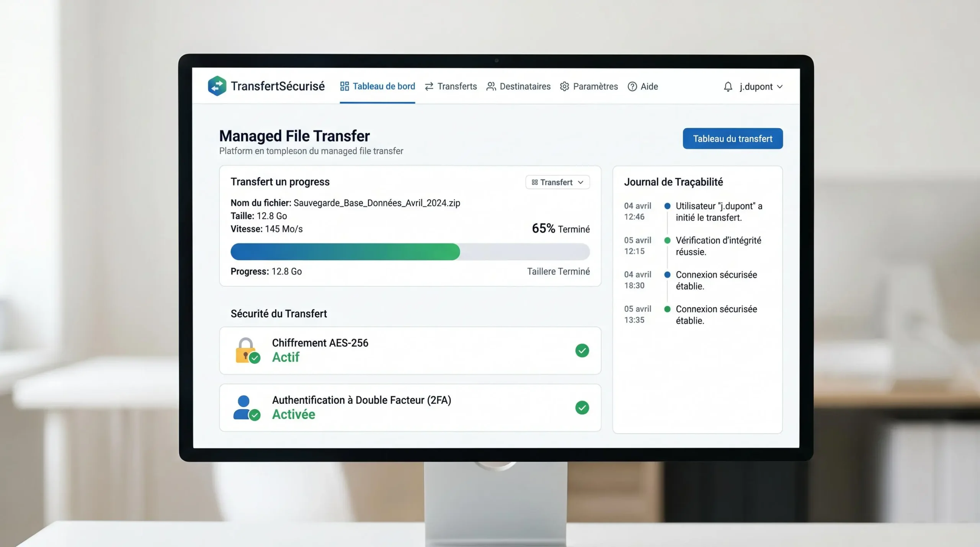Click file name Sauvegarde_Base_Données_Avril_2024.zip
Image resolution: width=980 pixels, height=547 pixels.
(377, 203)
